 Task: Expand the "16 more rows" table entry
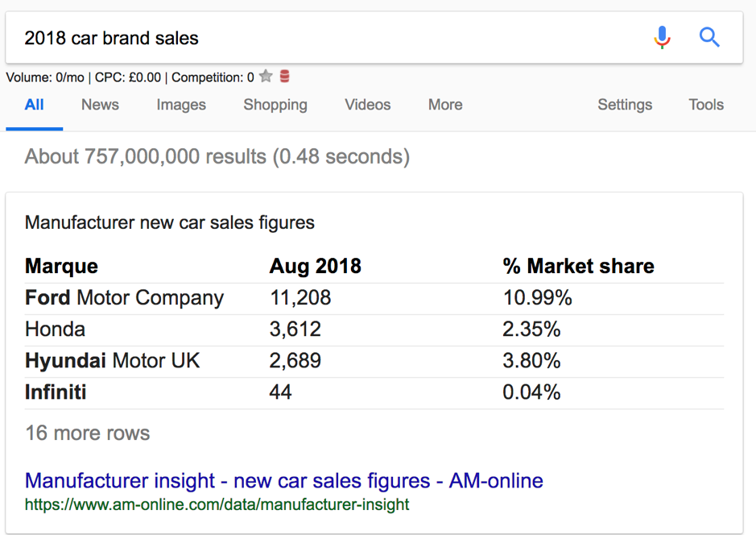pos(87,433)
